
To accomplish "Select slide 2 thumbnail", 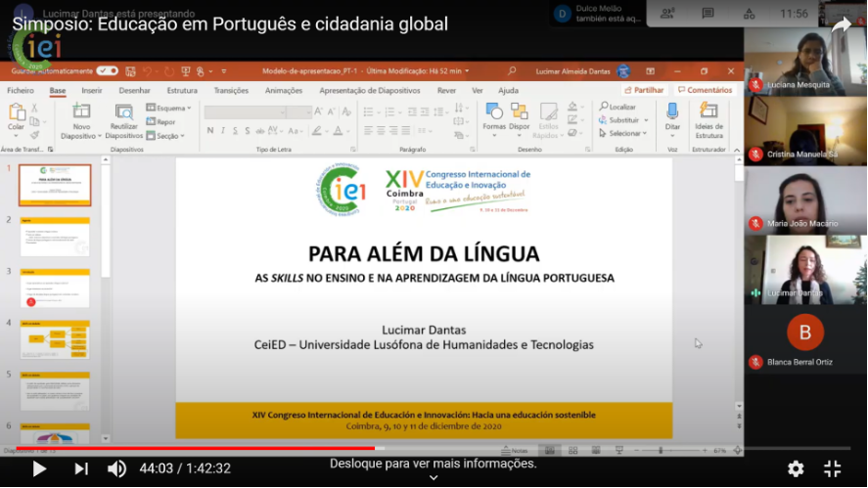I will point(55,237).
